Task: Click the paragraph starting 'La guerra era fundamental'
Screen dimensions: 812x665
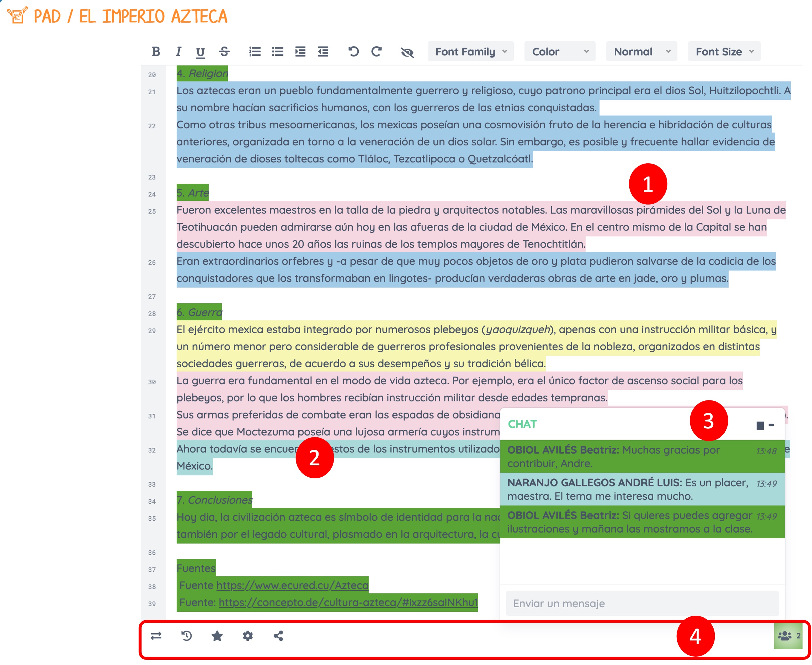Action: (x=460, y=389)
